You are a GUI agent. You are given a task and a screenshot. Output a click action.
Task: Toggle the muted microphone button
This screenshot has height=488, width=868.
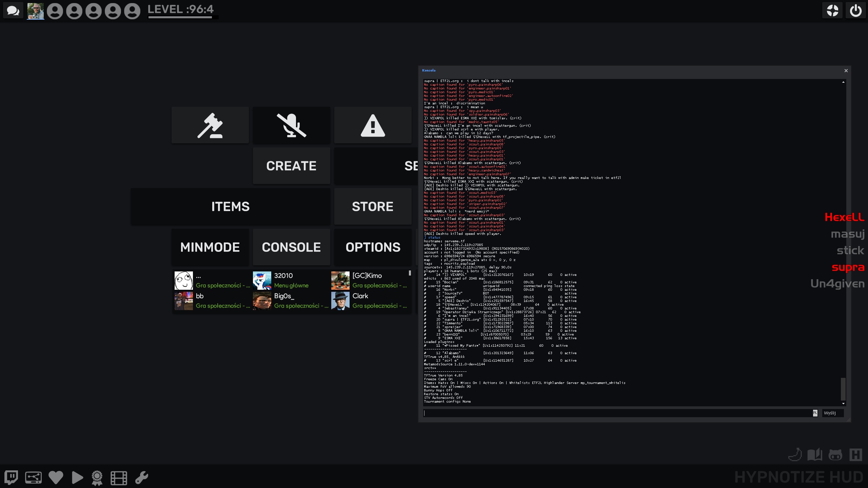(291, 125)
